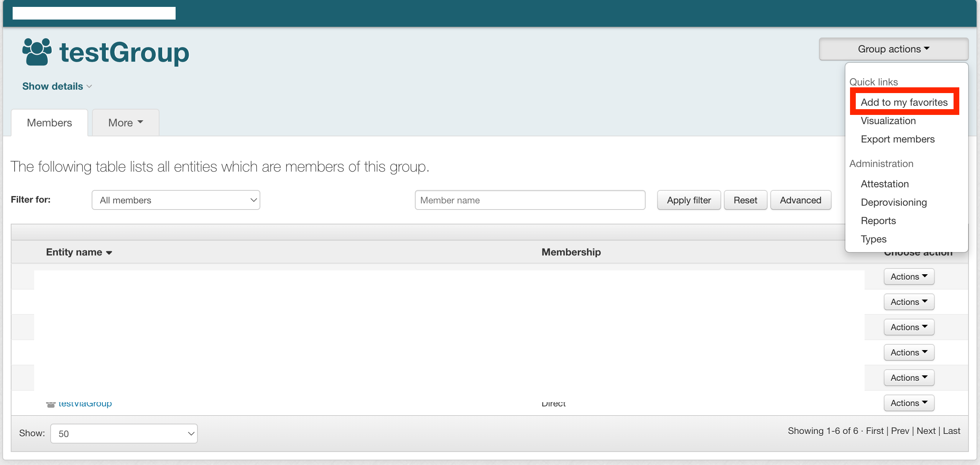The width and height of the screenshot is (980, 465).
Task: Open the All members filter dropdown
Action: click(176, 200)
